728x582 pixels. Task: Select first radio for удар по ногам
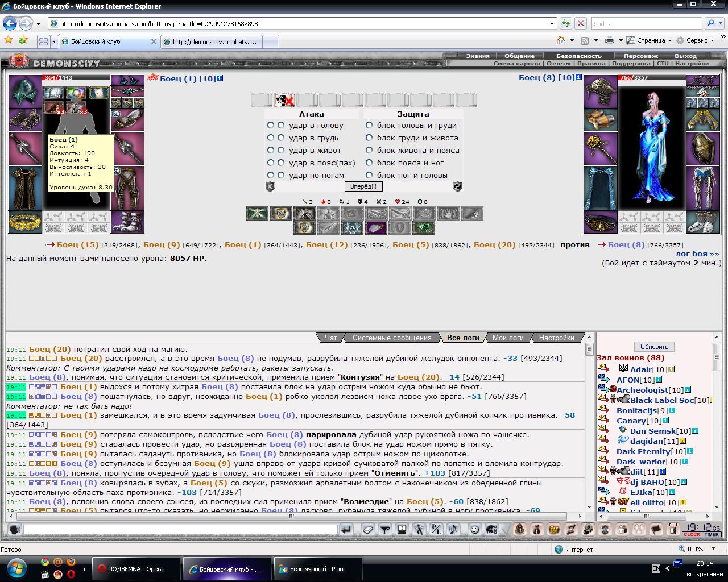pyautogui.click(x=271, y=176)
